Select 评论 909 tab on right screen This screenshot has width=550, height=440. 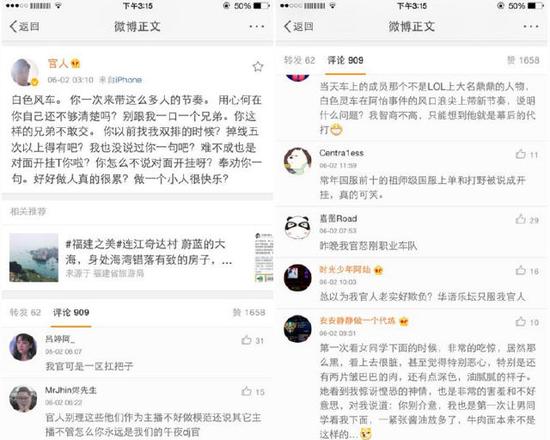[345, 60]
